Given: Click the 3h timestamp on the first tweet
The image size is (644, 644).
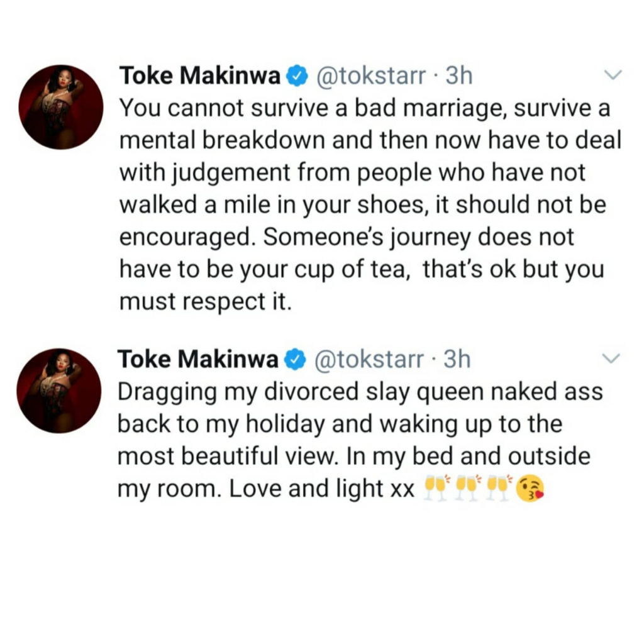Looking at the screenshot, I should tap(458, 77).
